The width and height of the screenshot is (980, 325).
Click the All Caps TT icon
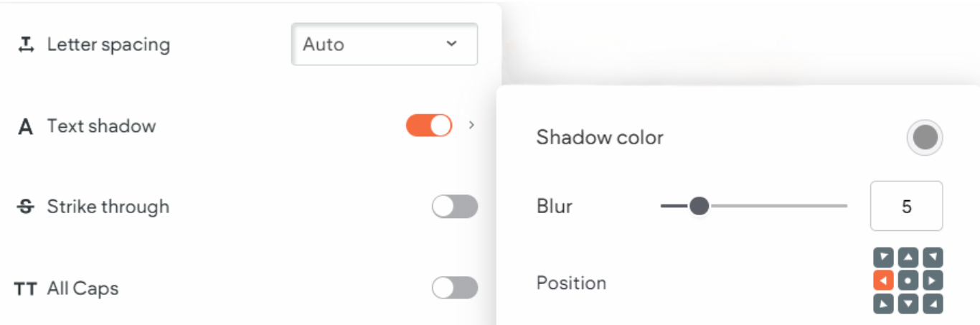[26, 289]
